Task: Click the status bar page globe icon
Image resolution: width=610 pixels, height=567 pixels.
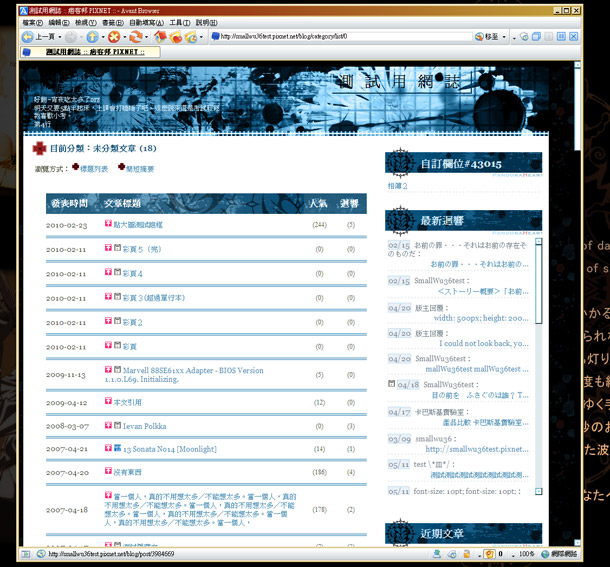Action: coord(41,554)
